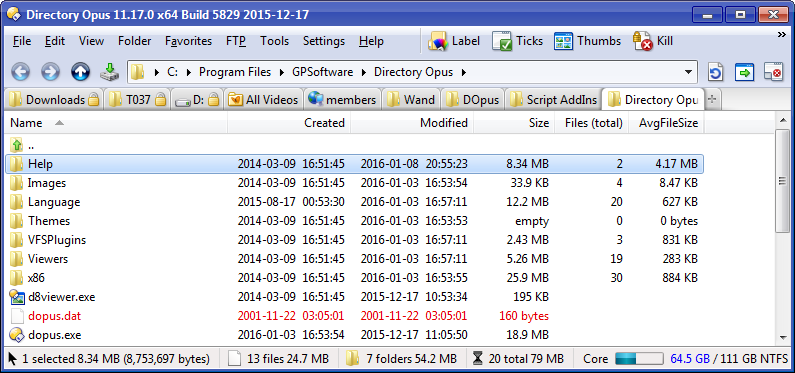Open the Settings menu

point(324,41)
